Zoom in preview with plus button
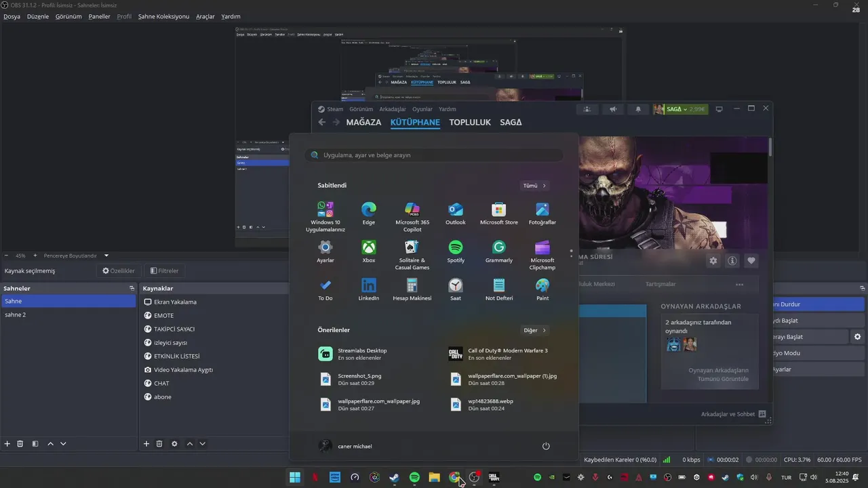 35,256
